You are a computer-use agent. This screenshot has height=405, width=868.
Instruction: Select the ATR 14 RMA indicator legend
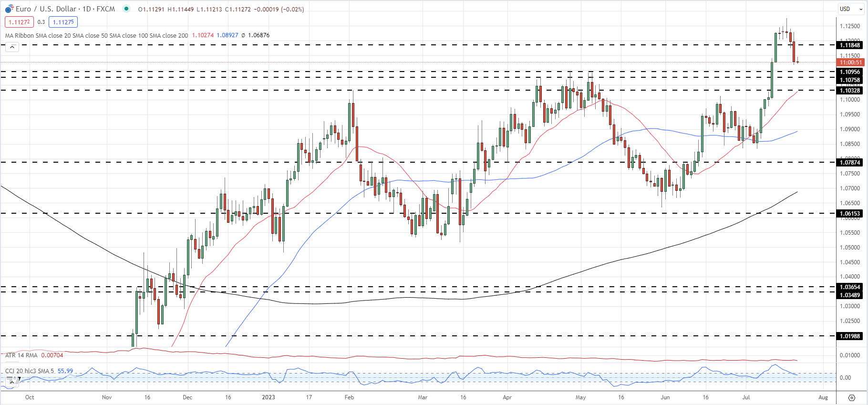(x=21, y=355)
